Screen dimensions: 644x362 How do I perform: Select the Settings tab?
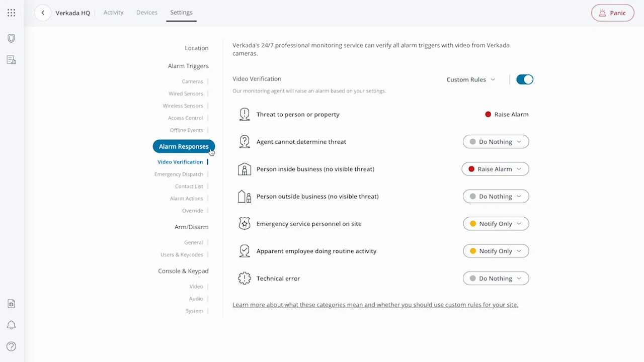tap(181, 13)
